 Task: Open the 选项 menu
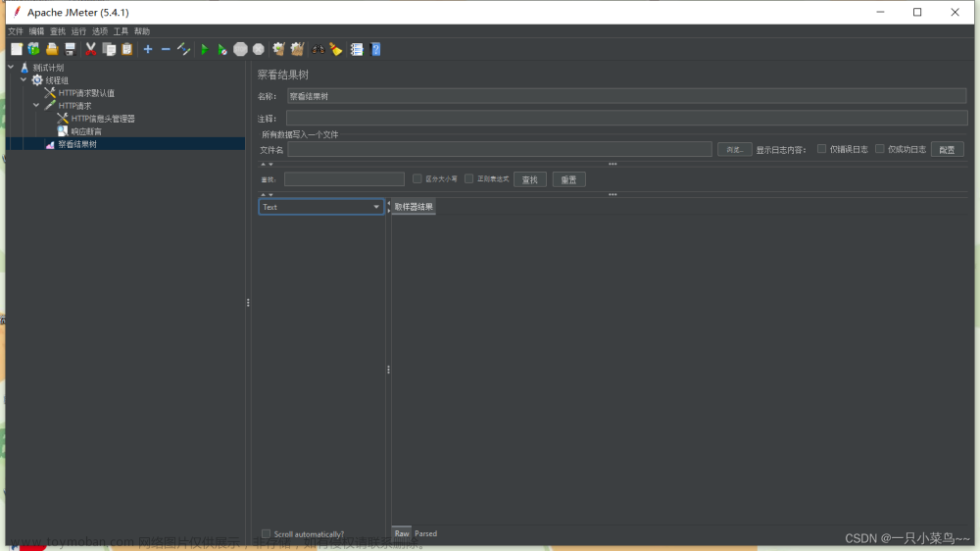click(100, 31)
